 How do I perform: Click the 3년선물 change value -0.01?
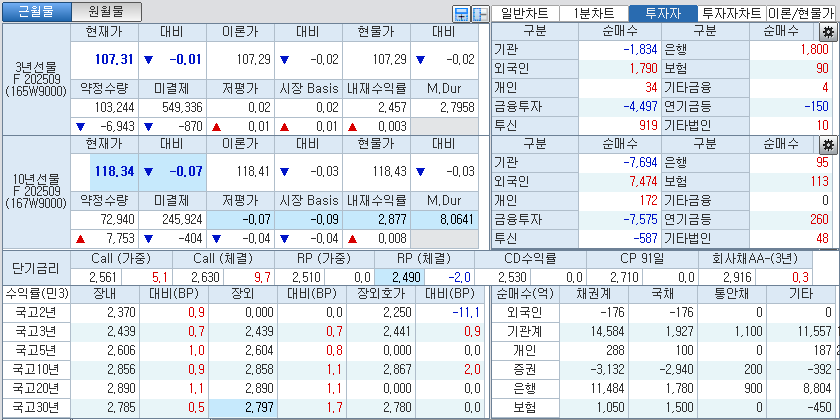(172, 59)
